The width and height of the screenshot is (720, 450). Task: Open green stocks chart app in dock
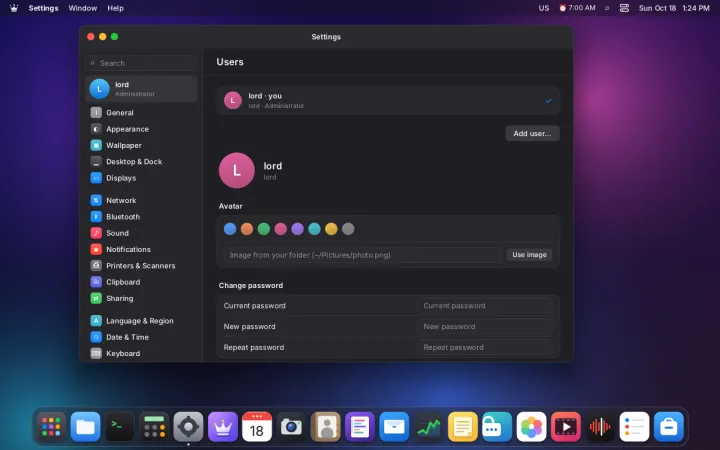[428, 427]
